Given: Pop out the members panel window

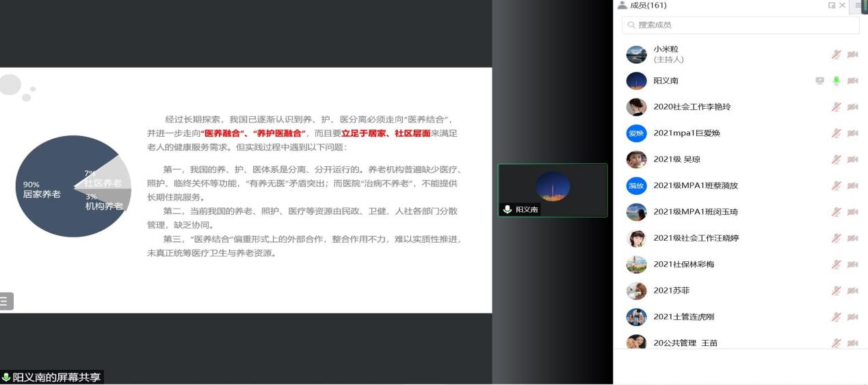Looking at the screenshot, I should [x=832, y=5].
